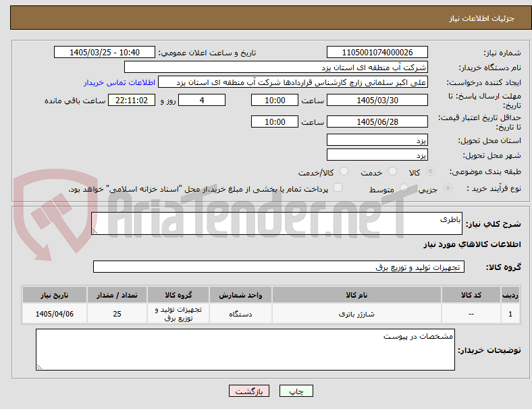Click the delivery city field یزد
The height and width of the screenshot is (409, 532).
(x=377, y=155)
